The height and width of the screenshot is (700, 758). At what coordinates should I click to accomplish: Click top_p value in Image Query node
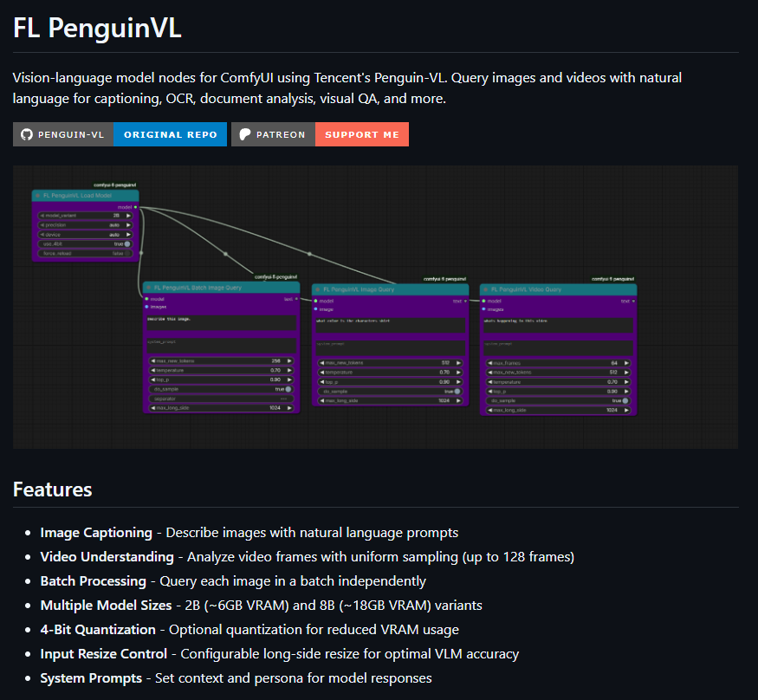pos(444,382)
